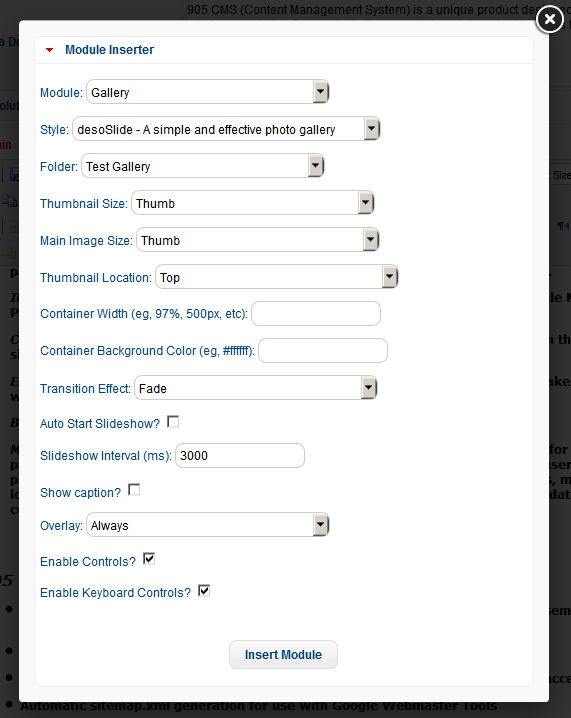The width and height of the screenshot is (571, 718).
Task: Click the Container Background Color field
Action: (323, 351)
